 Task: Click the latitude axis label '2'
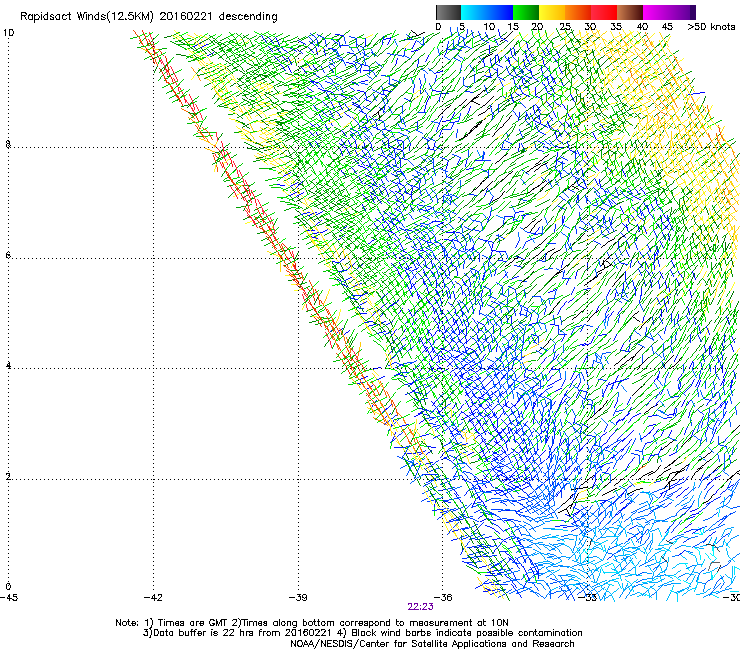(8, 476)
